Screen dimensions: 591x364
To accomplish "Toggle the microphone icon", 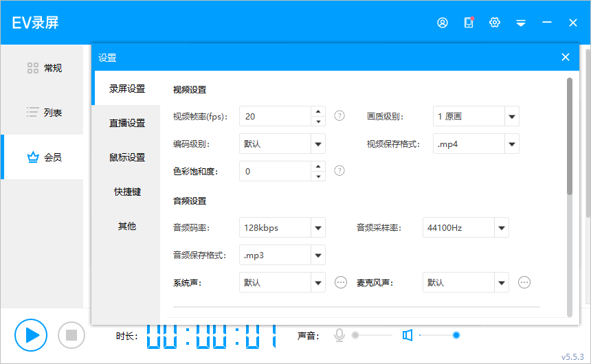I will pos(339,335).
